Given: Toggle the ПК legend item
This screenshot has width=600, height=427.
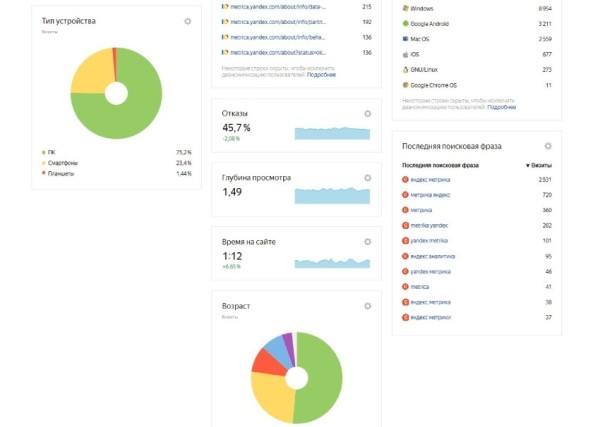Looking at the screenshot, I should coord(50,152).
